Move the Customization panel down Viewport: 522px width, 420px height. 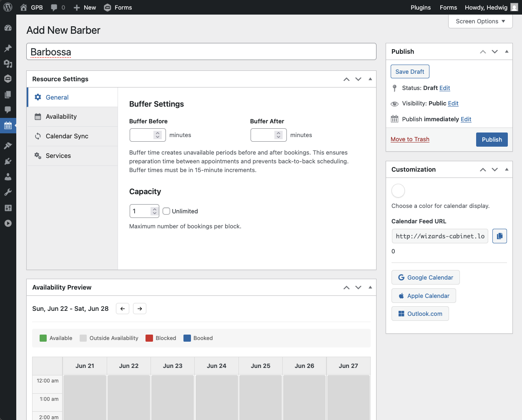495,170
